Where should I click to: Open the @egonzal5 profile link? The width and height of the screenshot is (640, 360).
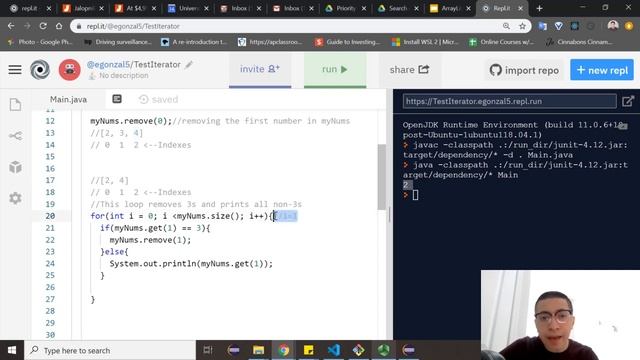click(108, 64)
